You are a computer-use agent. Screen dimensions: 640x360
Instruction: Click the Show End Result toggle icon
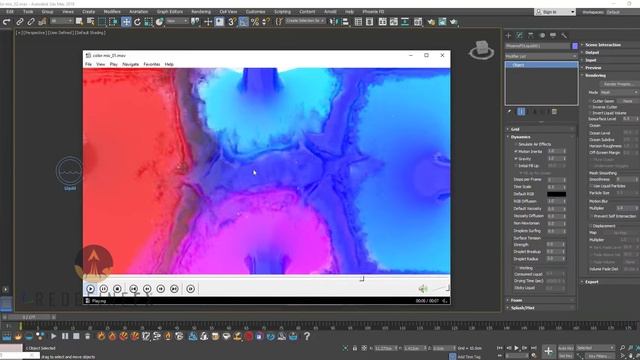(x=521, y=111)
